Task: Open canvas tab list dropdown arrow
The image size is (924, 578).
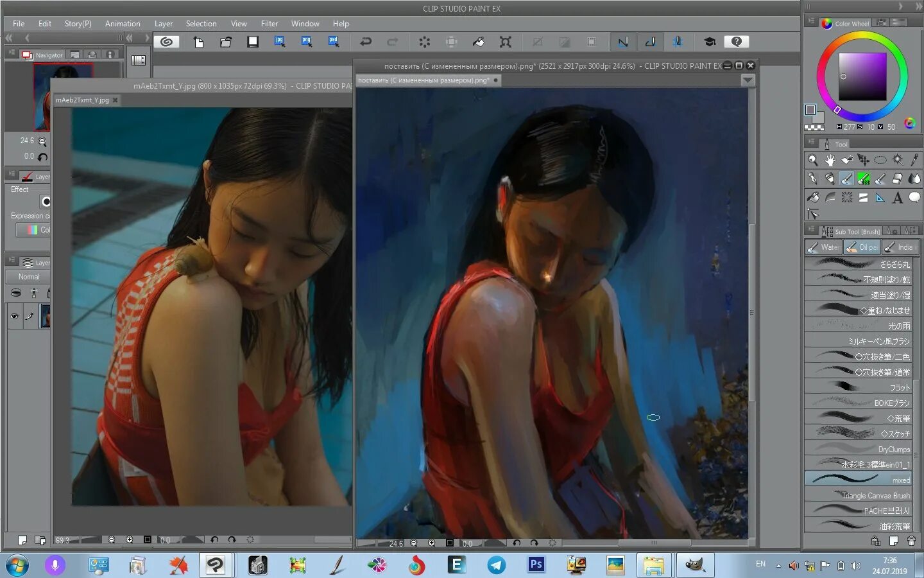Action: (x=748, y=80)
